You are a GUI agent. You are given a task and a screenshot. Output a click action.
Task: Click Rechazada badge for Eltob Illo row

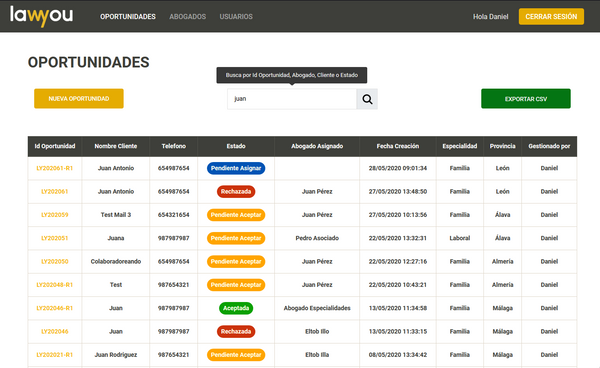236,331
